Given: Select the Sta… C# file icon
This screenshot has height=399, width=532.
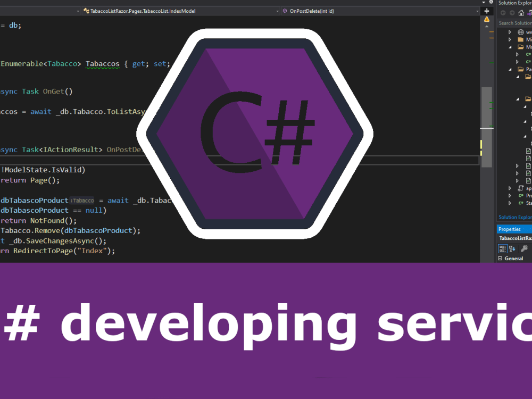Looking at the screenshot, I should coord(521,203).
